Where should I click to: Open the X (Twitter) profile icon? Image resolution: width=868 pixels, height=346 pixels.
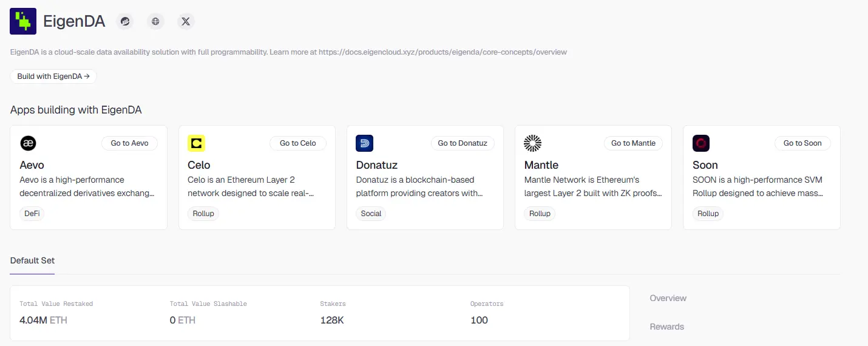[186, 22]
